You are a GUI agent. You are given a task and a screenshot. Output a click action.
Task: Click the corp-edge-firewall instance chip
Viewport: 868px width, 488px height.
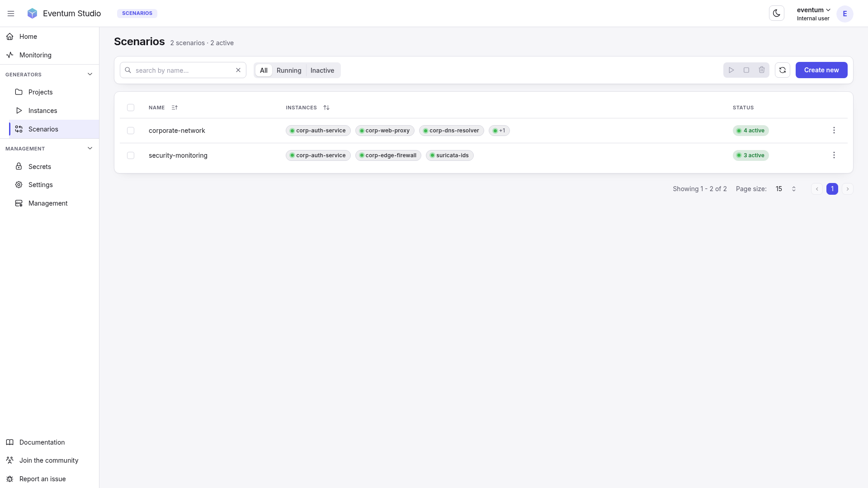(388, 155)
